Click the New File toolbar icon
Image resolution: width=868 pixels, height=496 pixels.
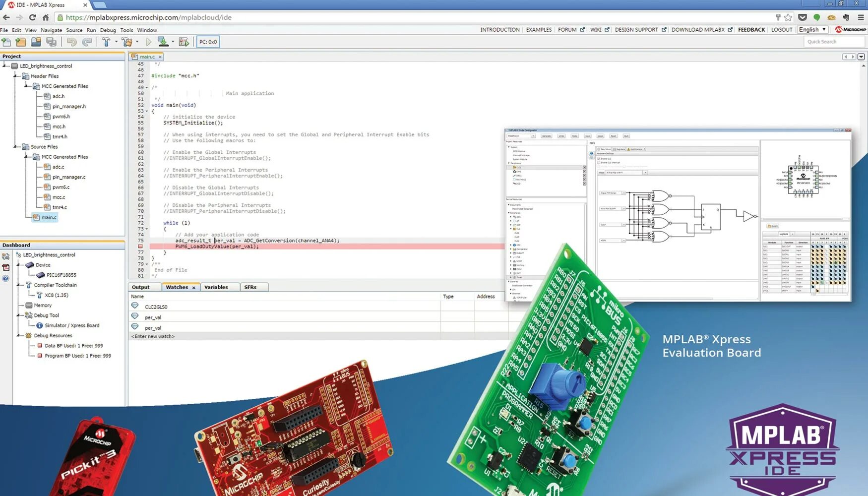click(x=6, y=42)
